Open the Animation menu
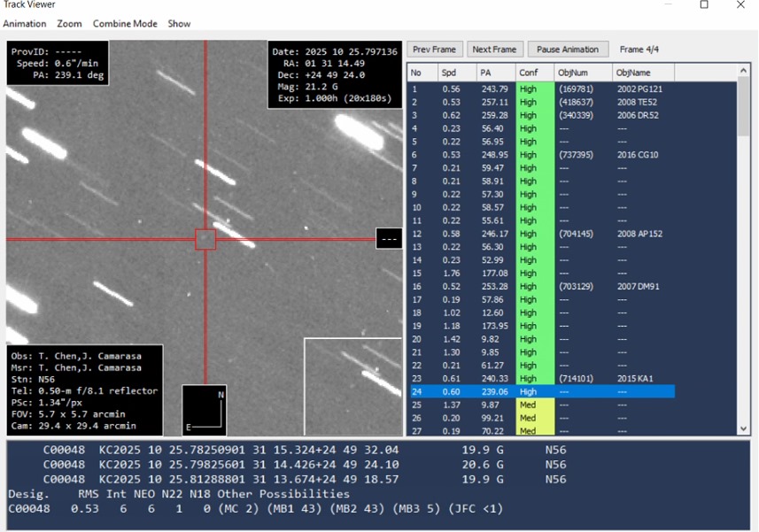 point(25,24)
